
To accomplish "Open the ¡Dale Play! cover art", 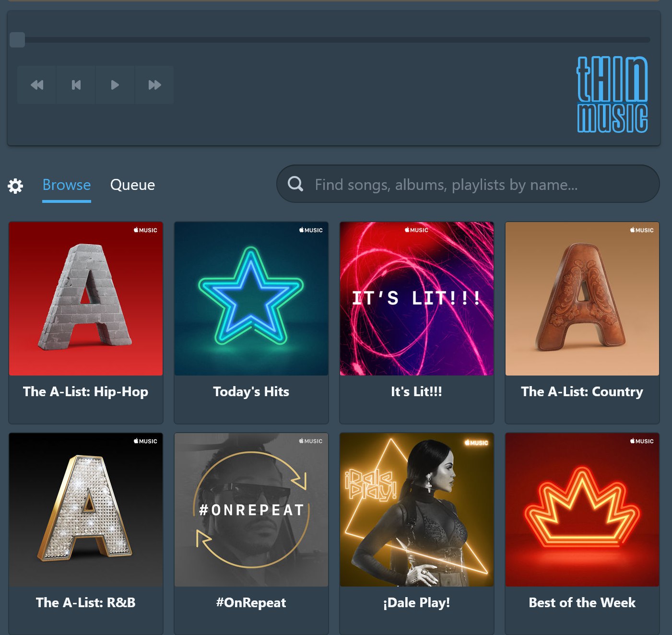I will point(417,510).
